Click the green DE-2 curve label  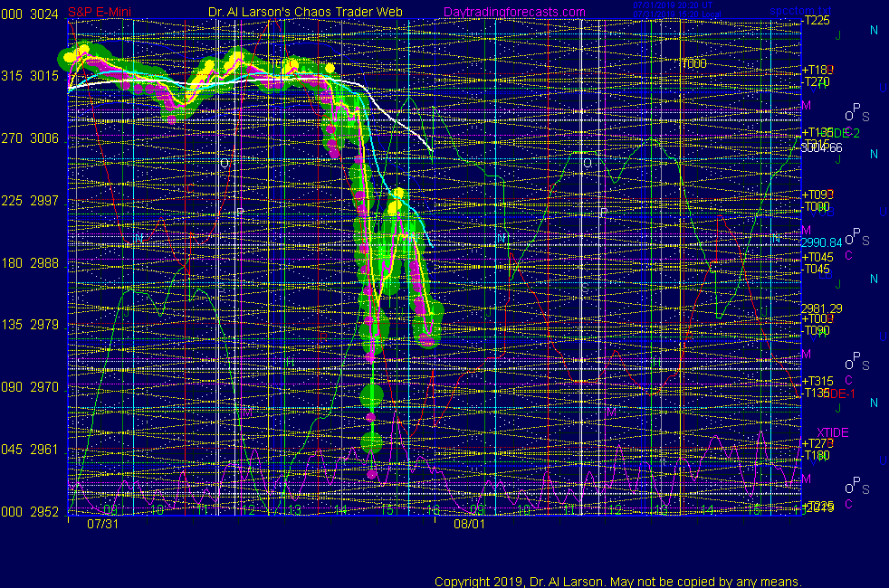coord(846,133)
